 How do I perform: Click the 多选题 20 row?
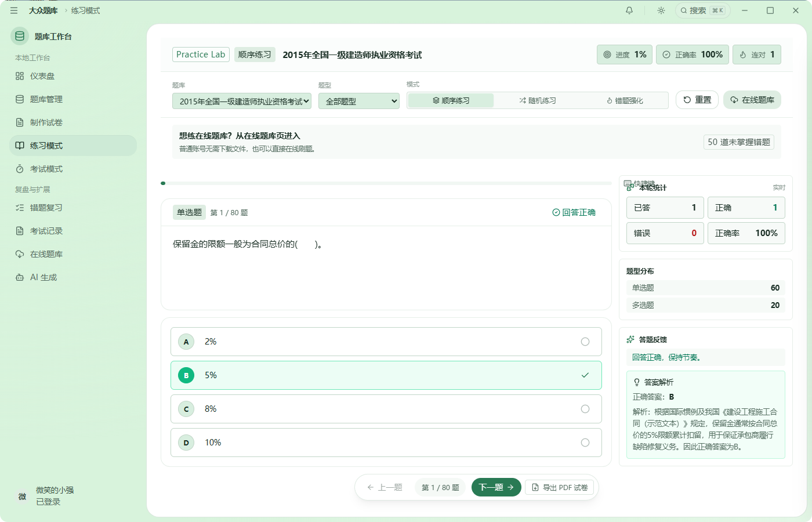(x=706, y=305)
